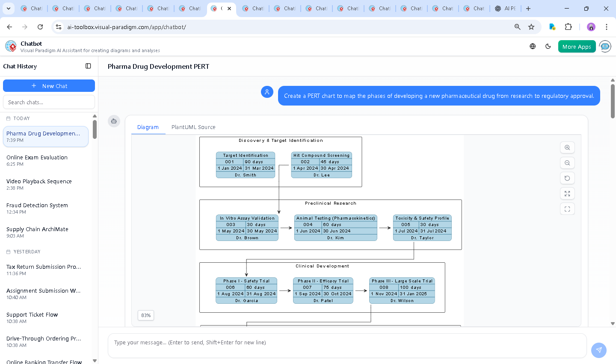Fit the diagram to the screen

coord(567,194)
